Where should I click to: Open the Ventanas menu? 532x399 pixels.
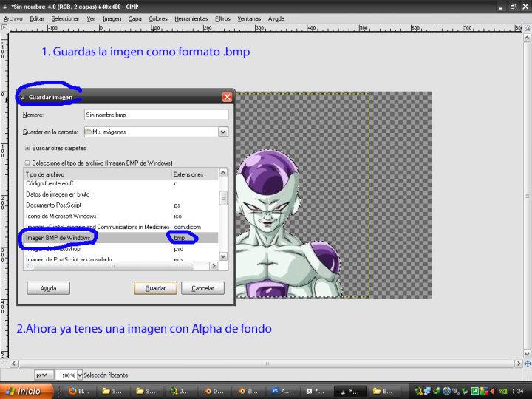pos(249,18)
